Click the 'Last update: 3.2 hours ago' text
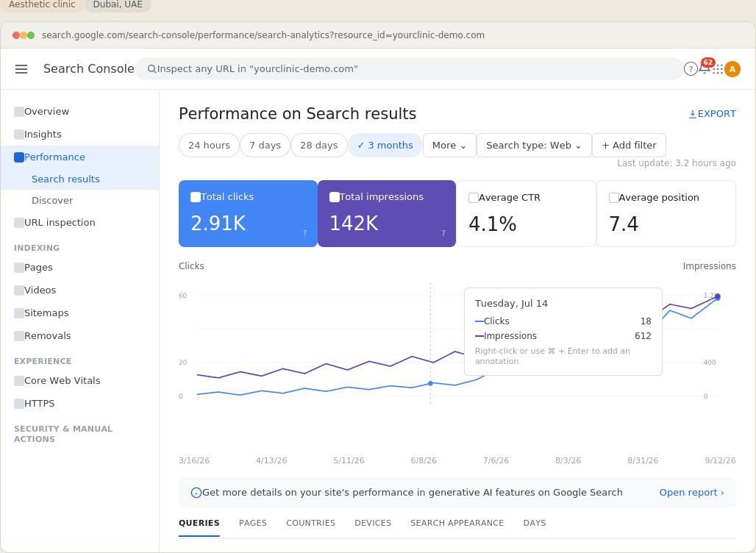Screen dimensions: 756x553 point(677,163)
